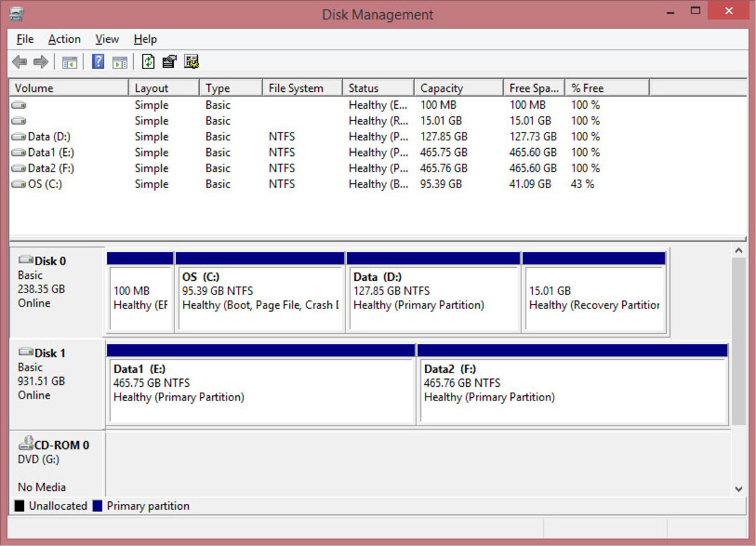Select the Data1 (E:) partition block

(x=261, y=384)
